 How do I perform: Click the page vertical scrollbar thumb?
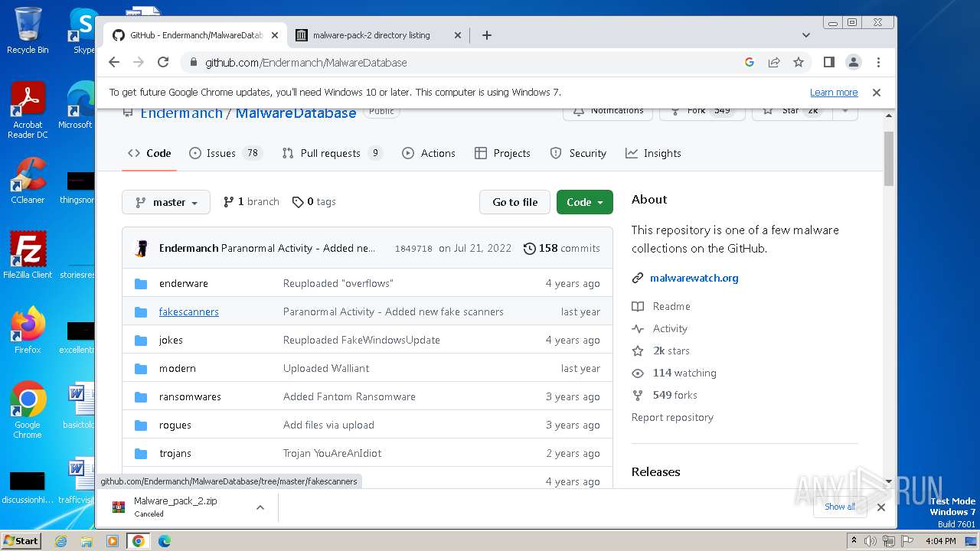[889, 158]
